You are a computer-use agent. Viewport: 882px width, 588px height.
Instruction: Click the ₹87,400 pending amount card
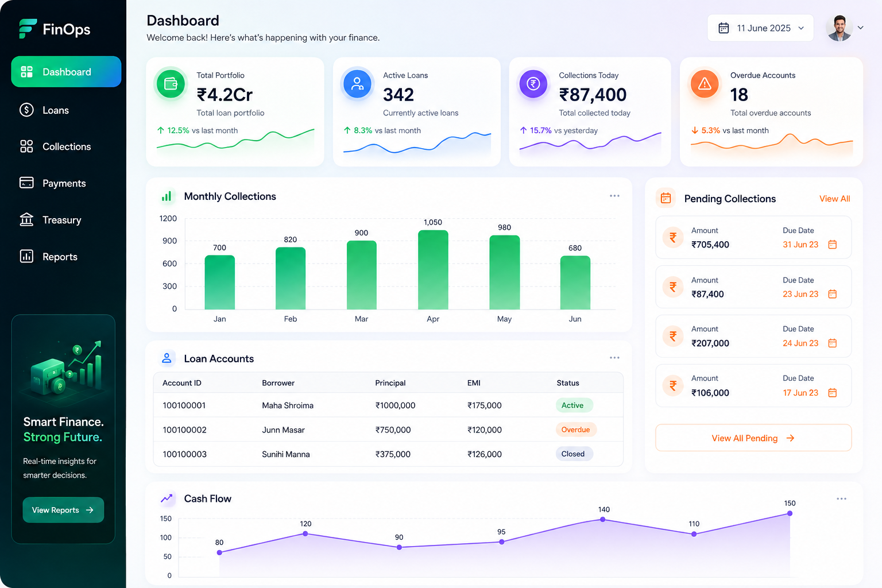(753, 287)
